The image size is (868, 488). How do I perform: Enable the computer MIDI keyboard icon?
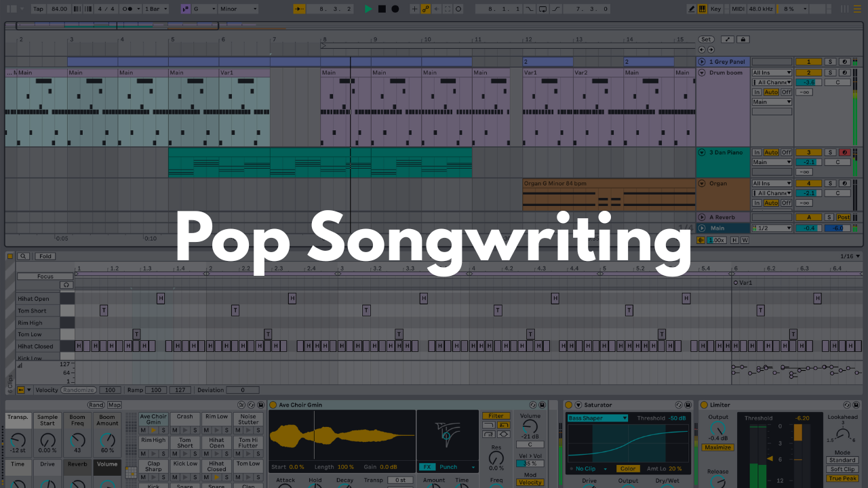(x=703, y=9)
